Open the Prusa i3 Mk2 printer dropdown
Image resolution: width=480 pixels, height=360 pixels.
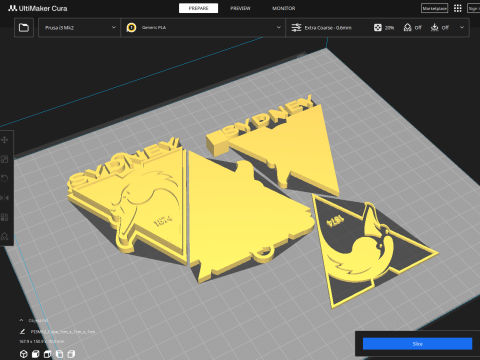point(79,28)
